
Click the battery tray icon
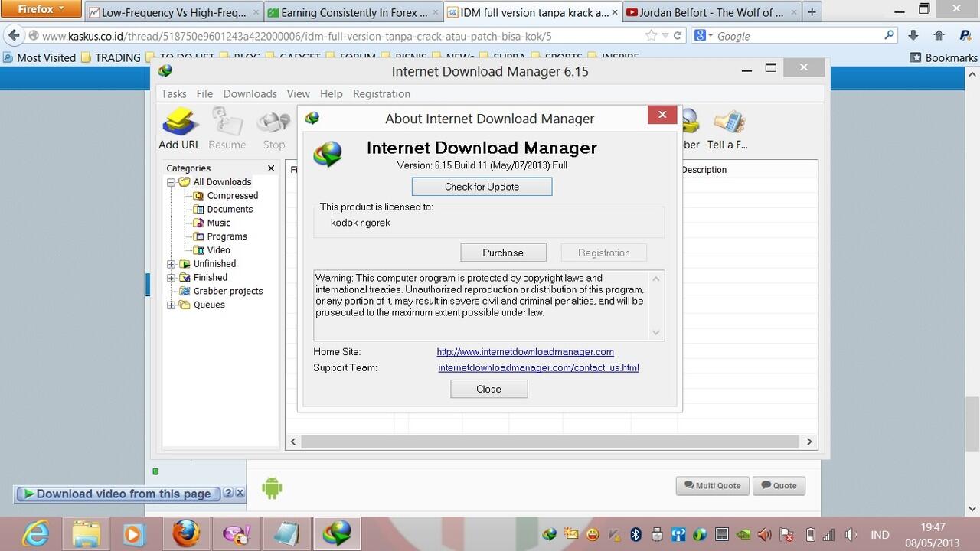click(812, 534)
